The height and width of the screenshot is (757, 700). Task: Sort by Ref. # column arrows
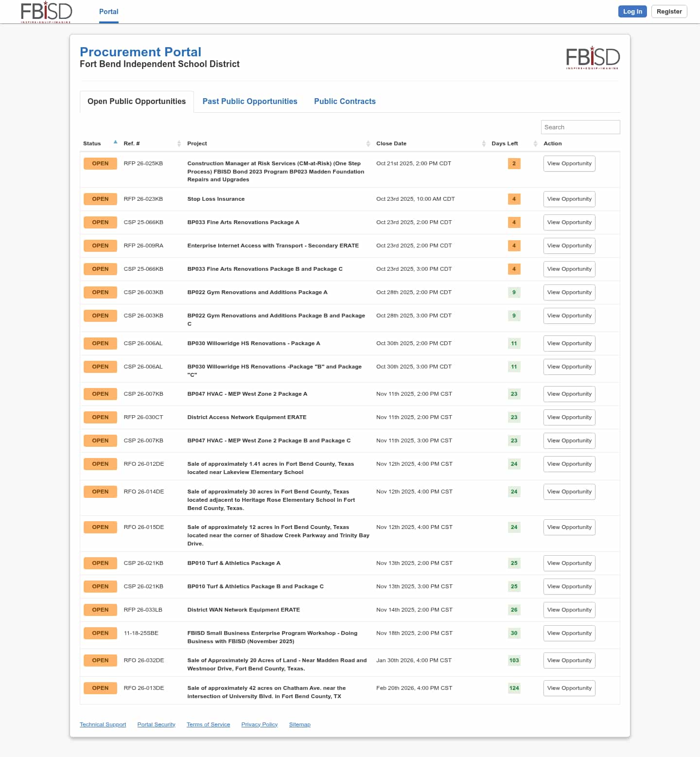tap(179, 143)
